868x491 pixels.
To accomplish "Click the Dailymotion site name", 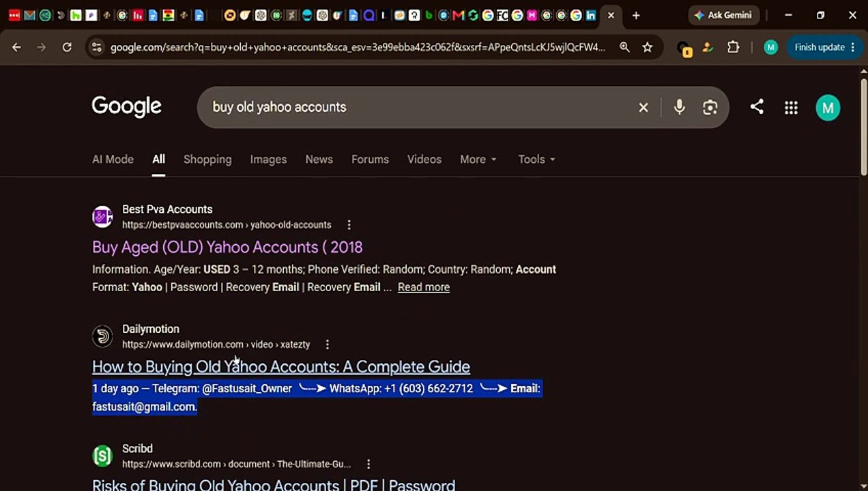I will click(151, 329).
